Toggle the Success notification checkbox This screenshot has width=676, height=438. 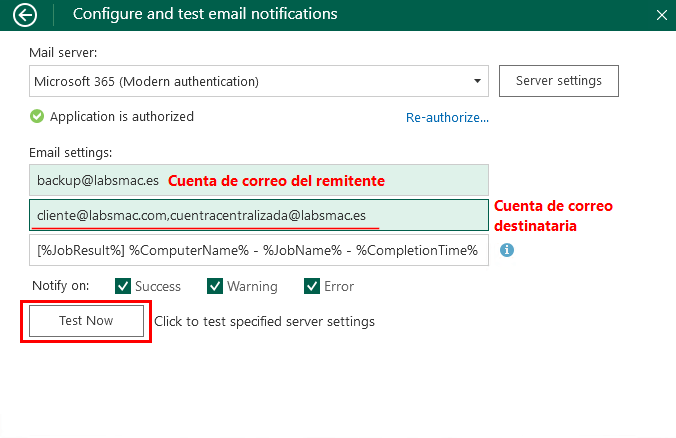124,287
